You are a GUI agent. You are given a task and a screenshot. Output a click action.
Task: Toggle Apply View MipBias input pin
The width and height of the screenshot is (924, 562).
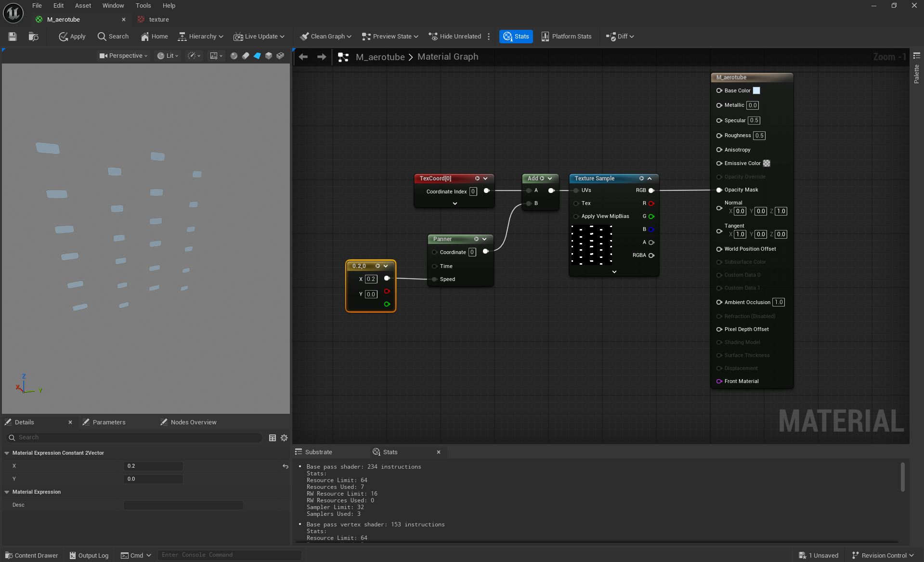point(576,217)
